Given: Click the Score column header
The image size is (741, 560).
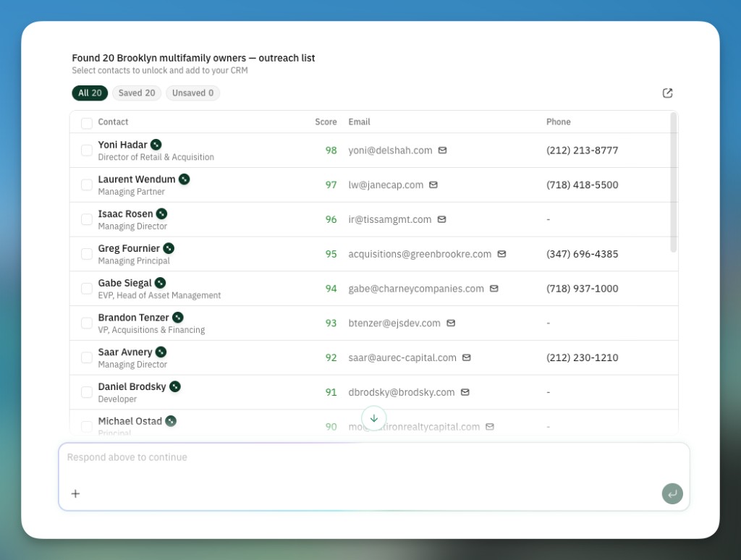Looking at the screenshot, I should click(326, 122).
